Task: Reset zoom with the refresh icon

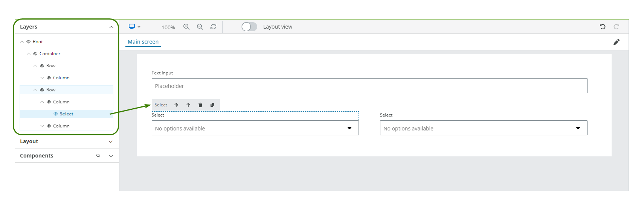Action: [213, 27]
